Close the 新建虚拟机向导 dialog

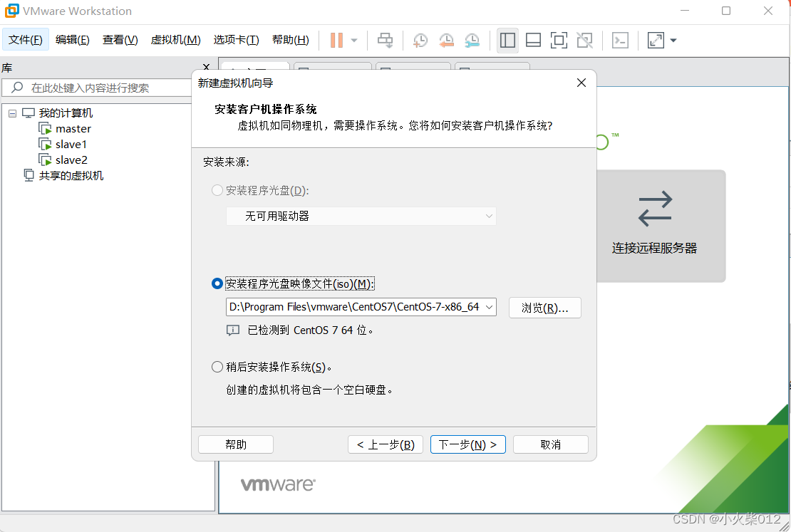tap(581, 83)
